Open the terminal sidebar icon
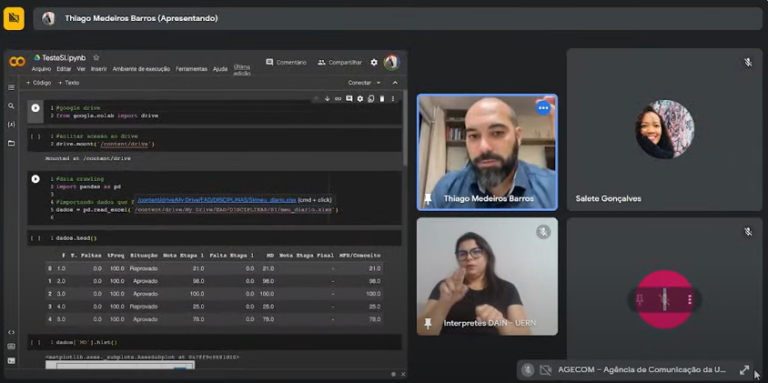The image size is (768, 383). 11,360
